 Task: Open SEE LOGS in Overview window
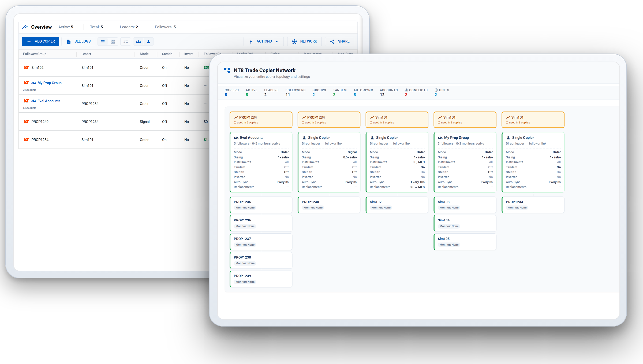78,41
